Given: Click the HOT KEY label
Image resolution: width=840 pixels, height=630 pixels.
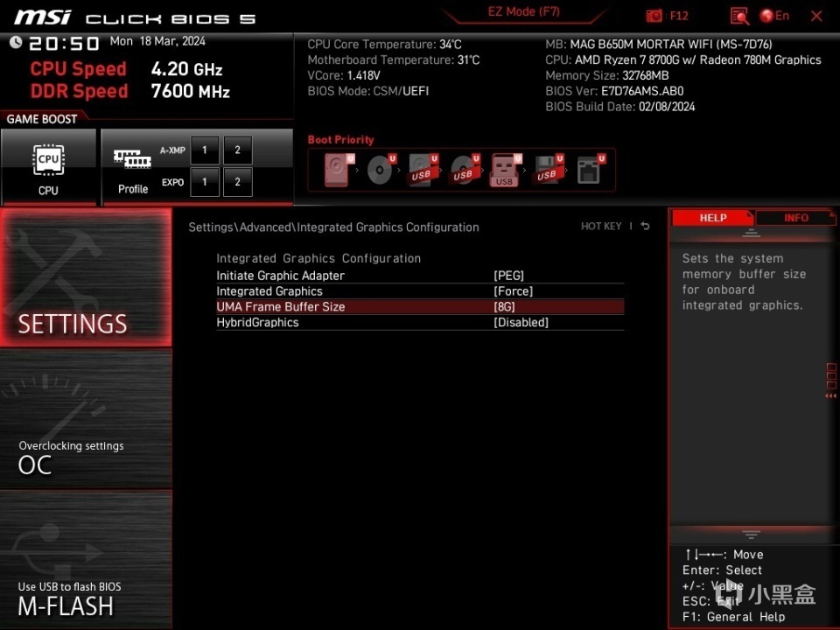Looking at the screenshot, I should pyautogui.click(x=601, y=227).
